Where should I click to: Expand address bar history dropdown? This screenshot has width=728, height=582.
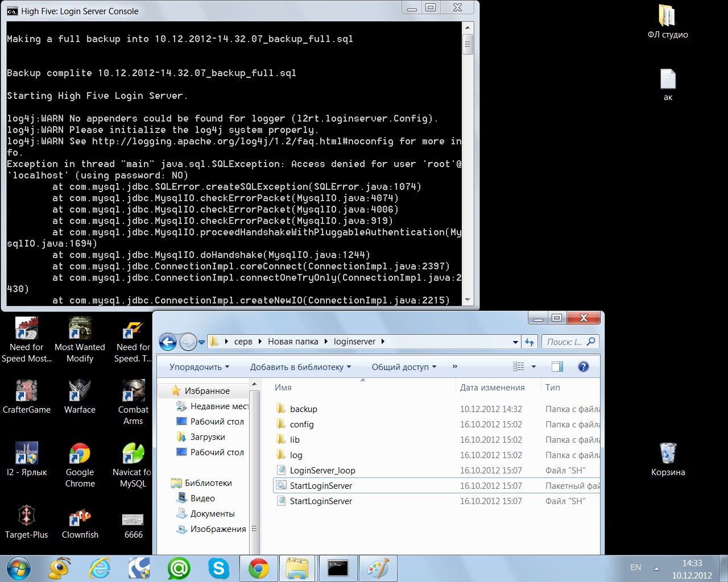[x=515, y=342]
